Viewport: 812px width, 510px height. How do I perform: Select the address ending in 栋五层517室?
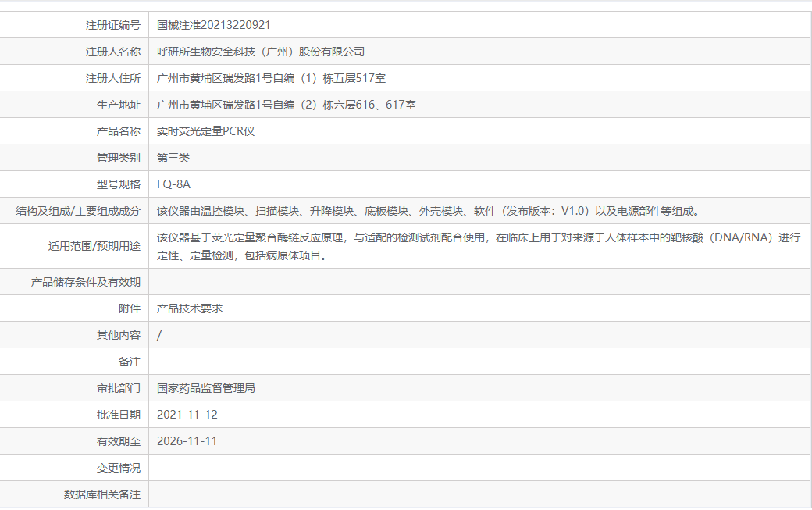pos(272,78)
